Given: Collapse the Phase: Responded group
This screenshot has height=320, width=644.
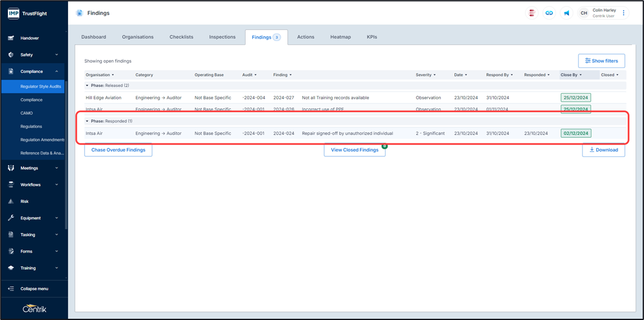Looking at the screenshot, I should [87, 121].
